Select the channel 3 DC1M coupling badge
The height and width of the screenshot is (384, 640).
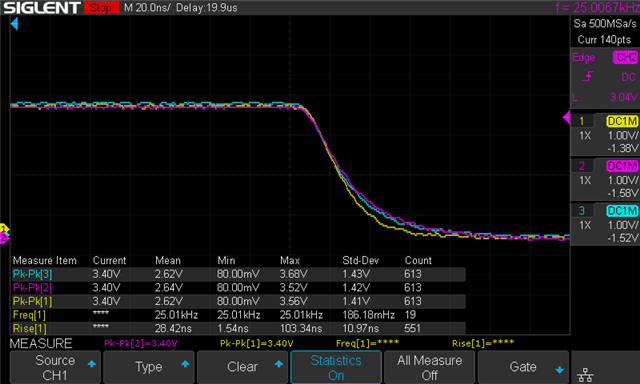[x=622, y=211]
